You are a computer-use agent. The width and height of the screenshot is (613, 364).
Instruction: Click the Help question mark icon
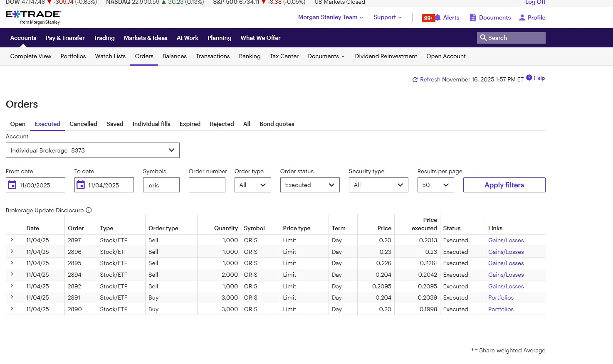(529, 78)
